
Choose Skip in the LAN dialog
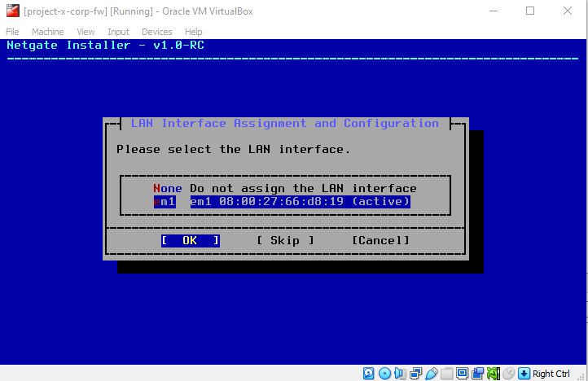[x=285, y=240]
